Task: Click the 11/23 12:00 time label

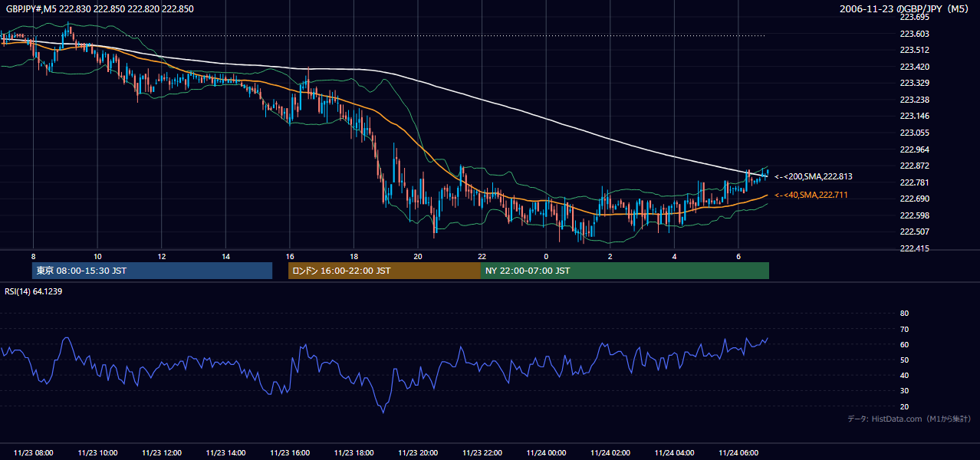Action: 162,453
